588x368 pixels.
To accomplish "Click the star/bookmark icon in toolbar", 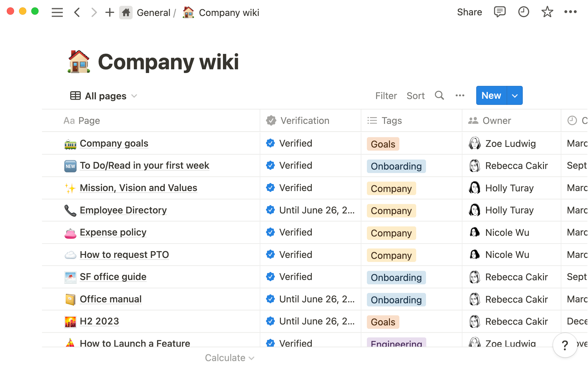I will pos(547,12).
